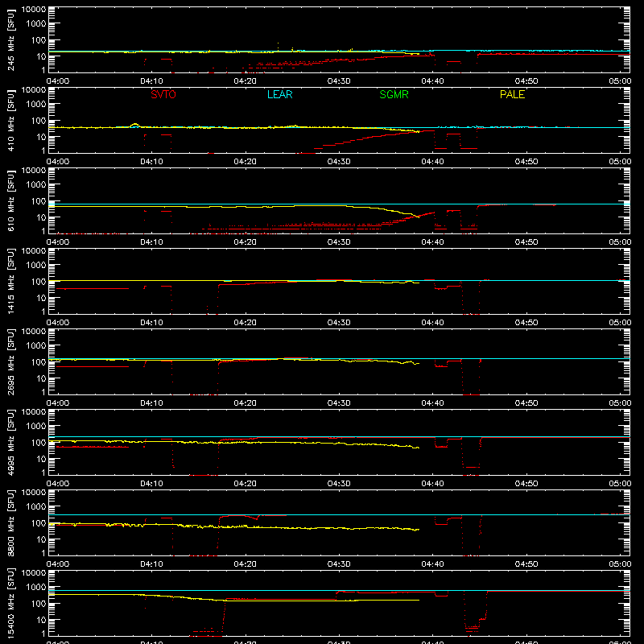Screen dimensions: 644x644
Task: Click 04:40 time label under 2695 MHz plot
Action: [x=432, y=403]
